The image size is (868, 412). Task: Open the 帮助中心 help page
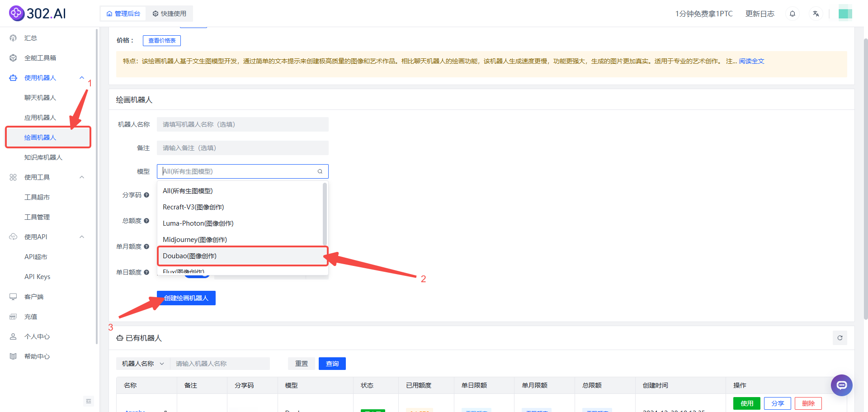[37, 356]
